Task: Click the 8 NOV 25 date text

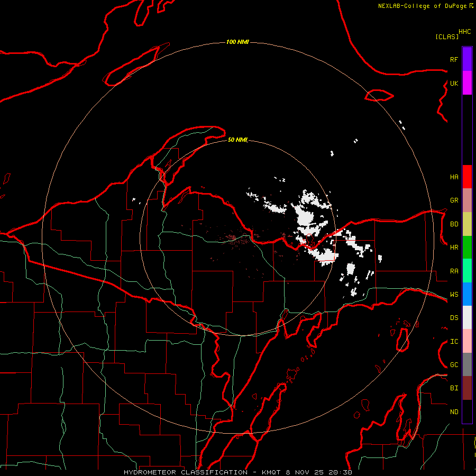Action: [305, 472]
